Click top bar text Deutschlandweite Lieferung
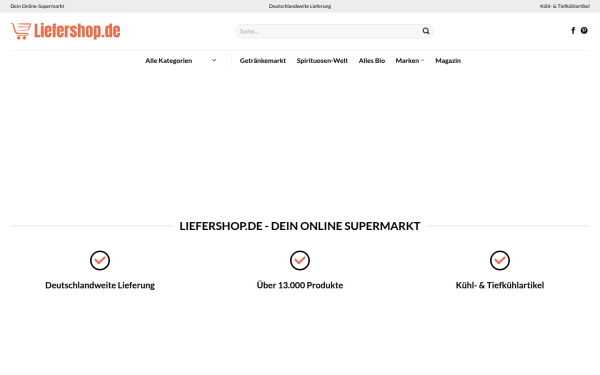600x375 pixels. point(300,6)
